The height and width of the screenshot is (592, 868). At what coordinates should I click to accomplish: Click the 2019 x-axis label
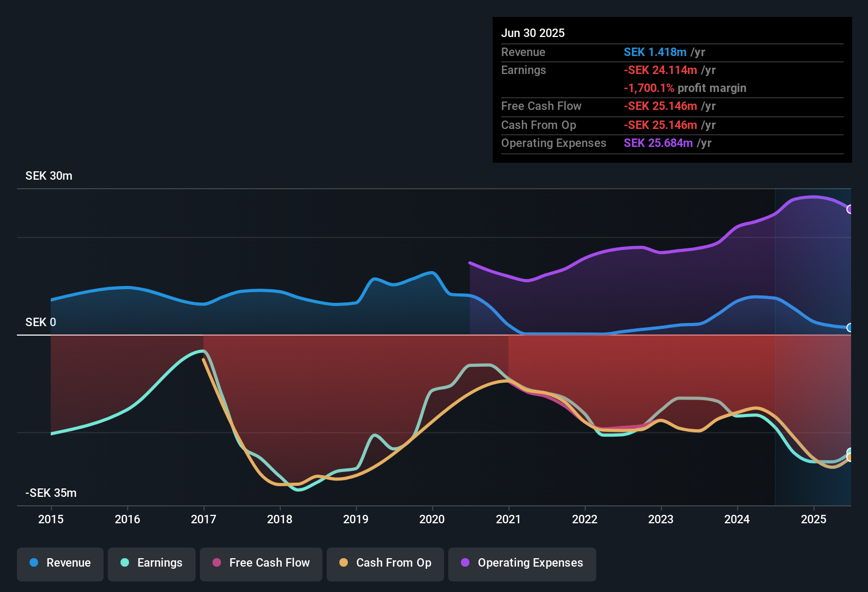point(356,519)
